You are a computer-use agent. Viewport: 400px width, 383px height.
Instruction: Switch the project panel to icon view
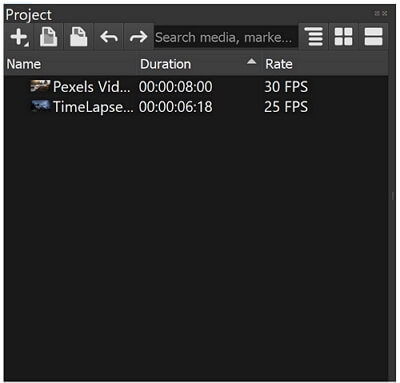click(x=343, y=37)
